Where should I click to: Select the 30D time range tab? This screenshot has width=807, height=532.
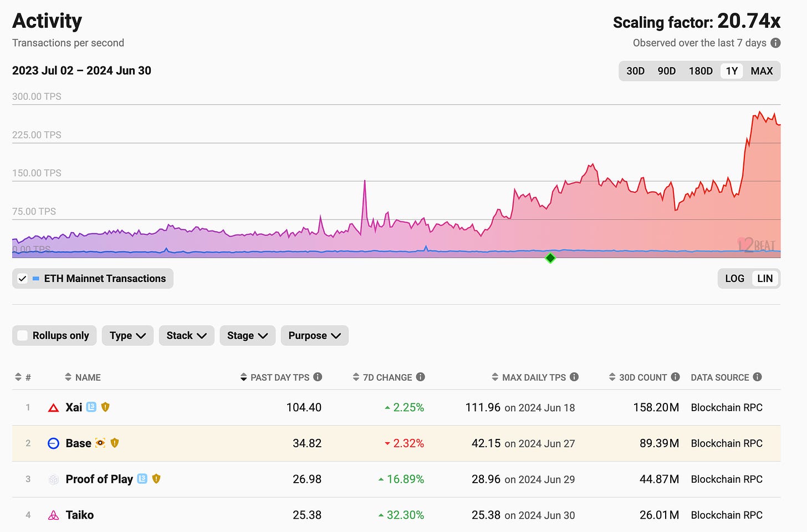pos(635,71)
